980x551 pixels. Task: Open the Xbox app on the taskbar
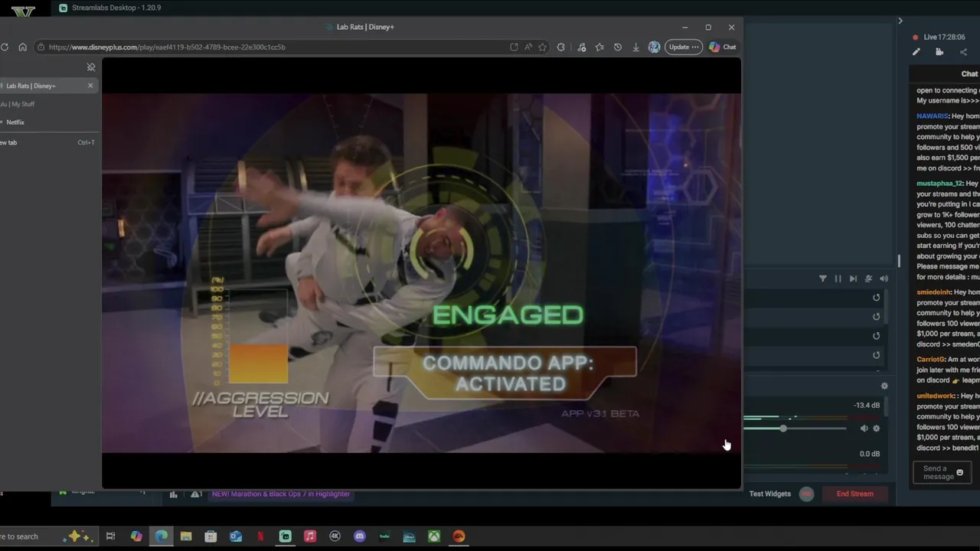click(x=434, y=536)
